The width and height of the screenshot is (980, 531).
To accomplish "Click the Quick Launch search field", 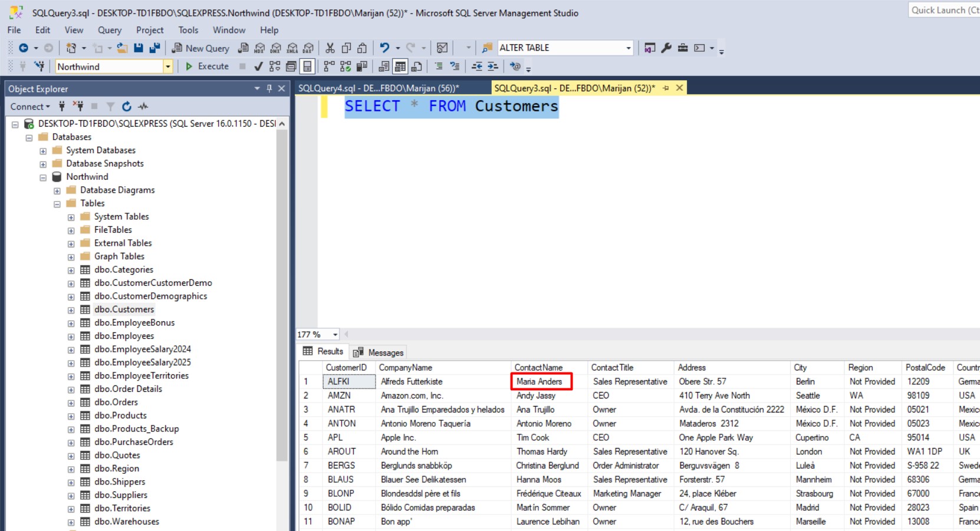I will [943, 10].
